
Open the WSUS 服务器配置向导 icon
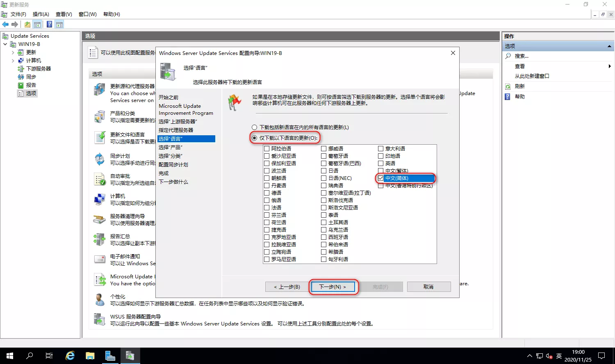click(100, 320)
